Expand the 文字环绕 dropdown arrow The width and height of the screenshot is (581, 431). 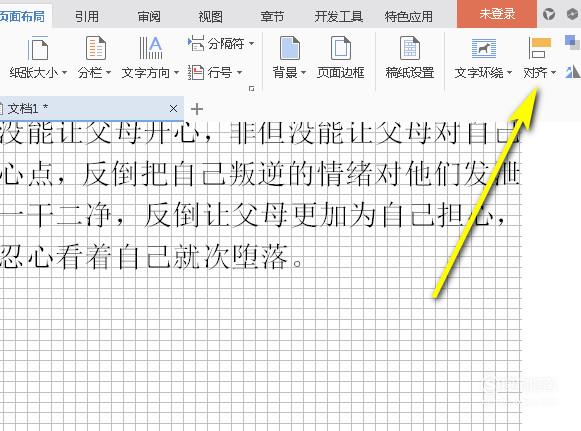(x=509, y=72)
